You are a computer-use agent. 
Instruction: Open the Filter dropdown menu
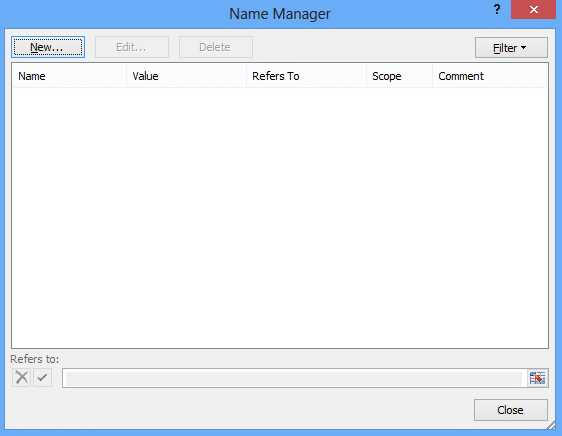(x=511, y=48)
